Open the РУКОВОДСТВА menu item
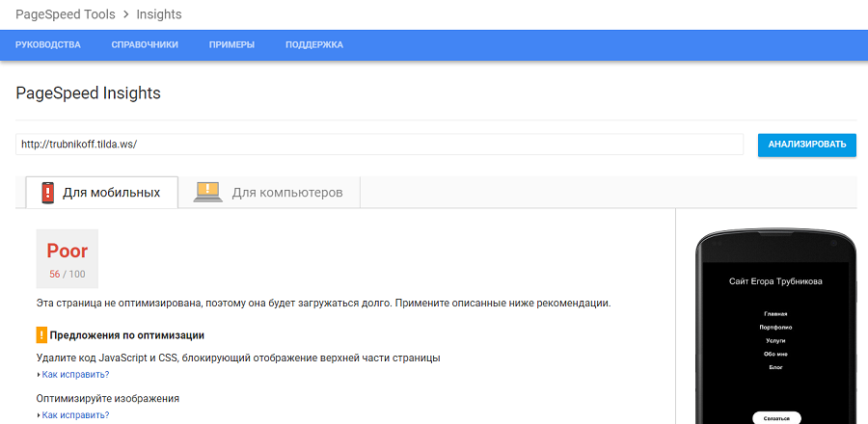This screenshot has height=424, width=868. pos(48,45)
